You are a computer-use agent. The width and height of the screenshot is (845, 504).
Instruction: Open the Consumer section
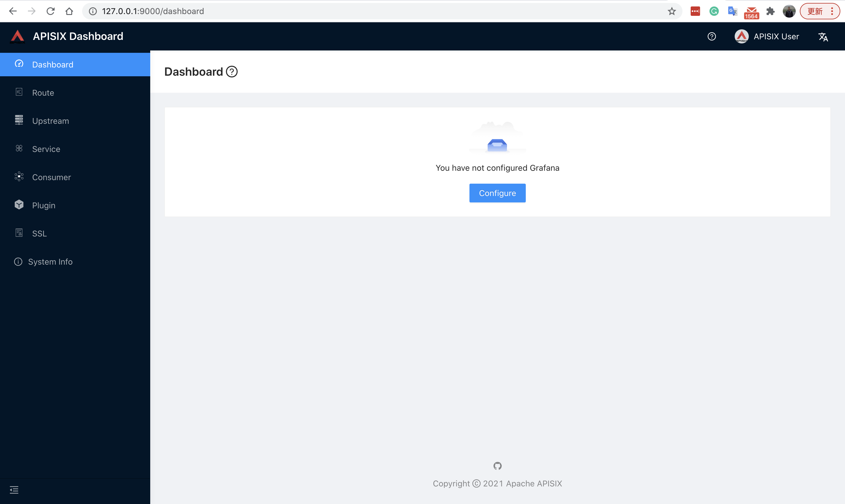[51, 177]
